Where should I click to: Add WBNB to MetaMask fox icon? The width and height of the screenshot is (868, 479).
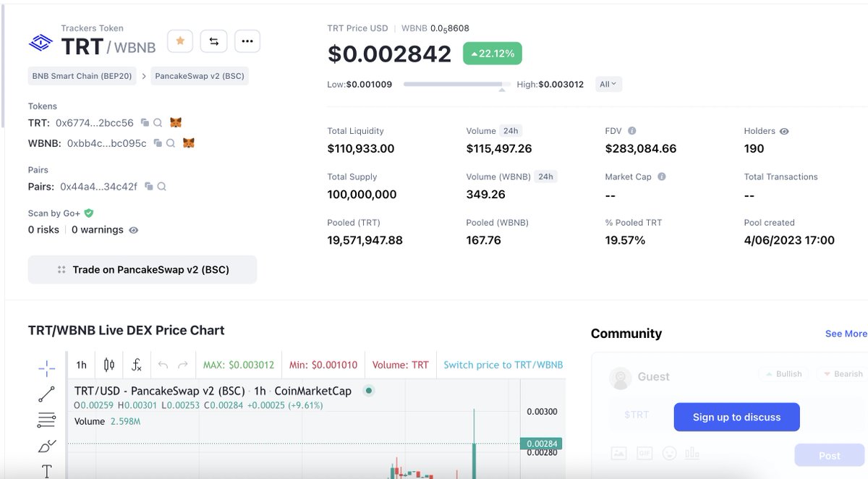[189, 143]
